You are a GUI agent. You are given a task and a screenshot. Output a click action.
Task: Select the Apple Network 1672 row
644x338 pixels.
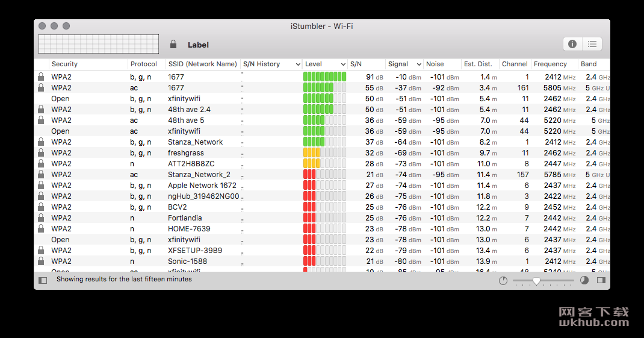[322, 186]
